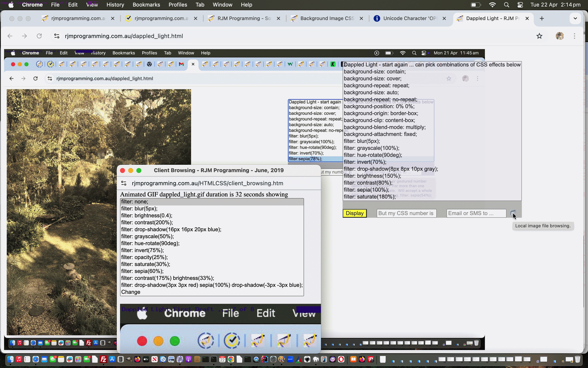The image size is (588, 368).
Task: Open the Profiles menu
Action: pos(178,5)
